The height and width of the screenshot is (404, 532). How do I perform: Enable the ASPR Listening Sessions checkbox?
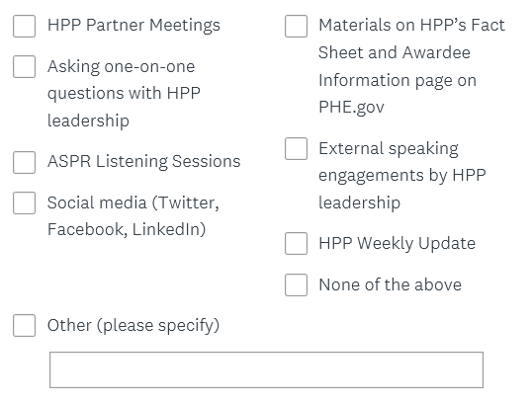24,162
